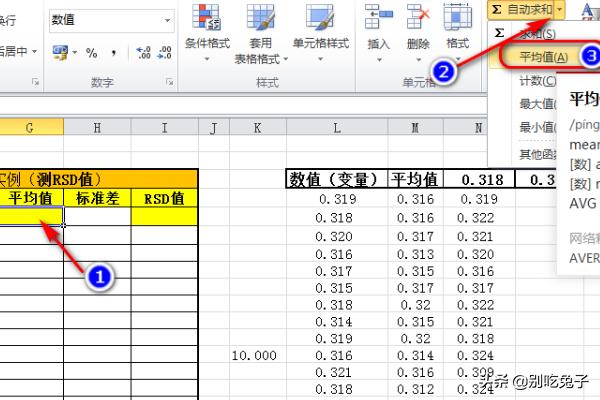Click the 删除 cells icon
The width and height of the screenshot is (600, 400).
tap(418, 17)
